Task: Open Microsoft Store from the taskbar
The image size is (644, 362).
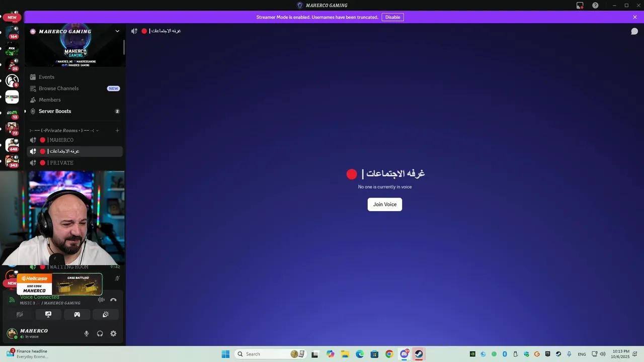Action: (x=374, y=354)
